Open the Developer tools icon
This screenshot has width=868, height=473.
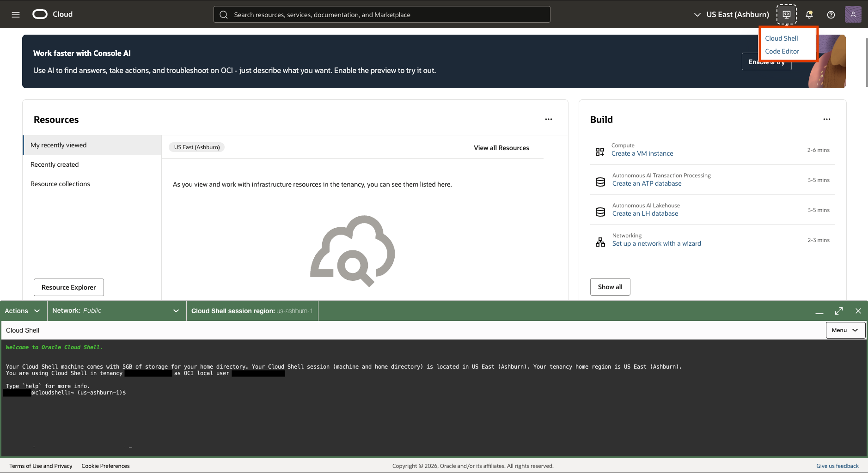[787, 14]
